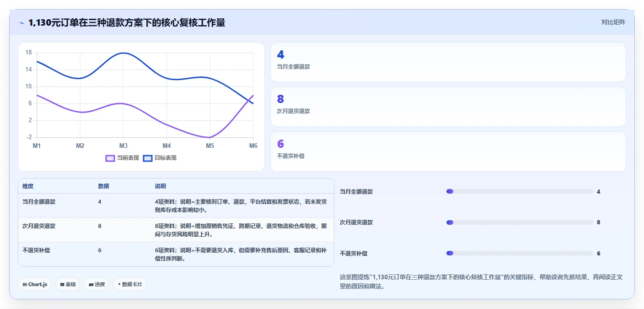The image size is (644, 309).
Task: Click the M1 axis label
Action: tap(37, 146)
